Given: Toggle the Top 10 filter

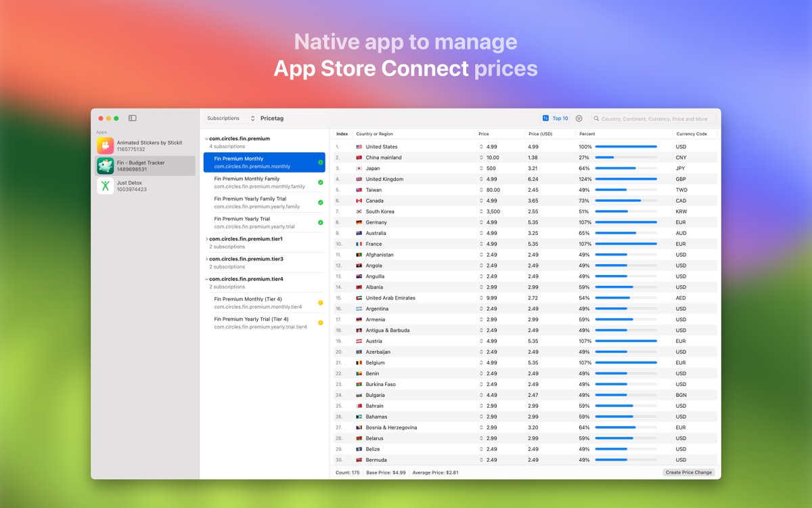Looking at the screenshot, I should (555, 119).
